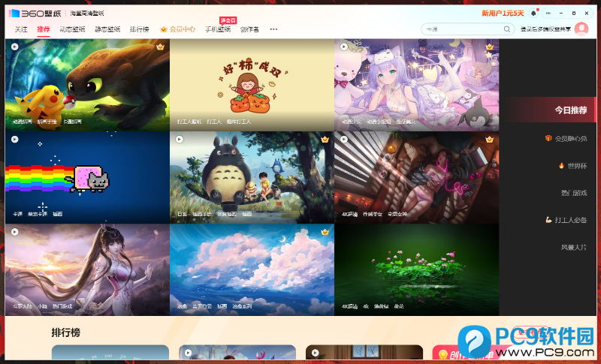Click the 新用户1元5天 promotion link
Image resolution: width=601 pixels, height=364 pixels.
[503, 14]
